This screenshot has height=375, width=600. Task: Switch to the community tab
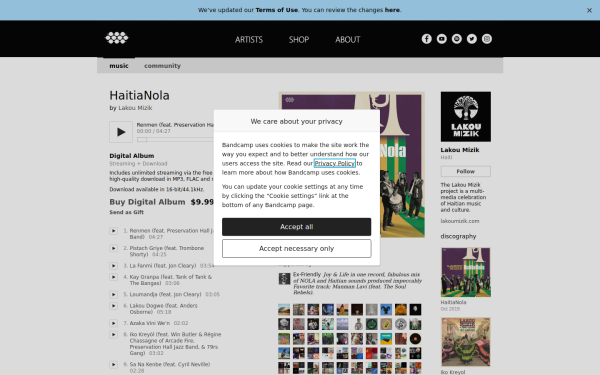(x=162, y=66)
